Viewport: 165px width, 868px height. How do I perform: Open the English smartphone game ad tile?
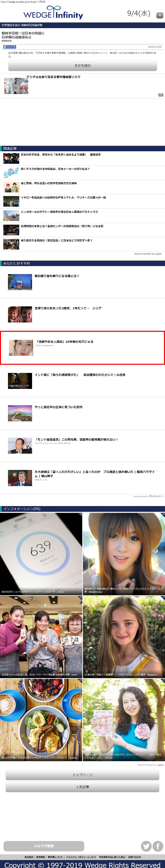(124, 554)
